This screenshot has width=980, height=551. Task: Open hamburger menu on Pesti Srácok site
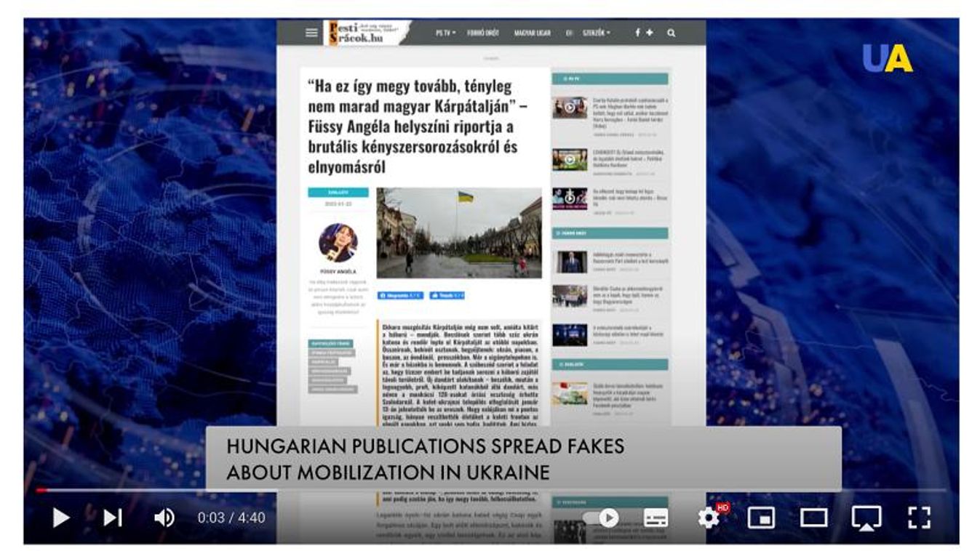[311, 33]
